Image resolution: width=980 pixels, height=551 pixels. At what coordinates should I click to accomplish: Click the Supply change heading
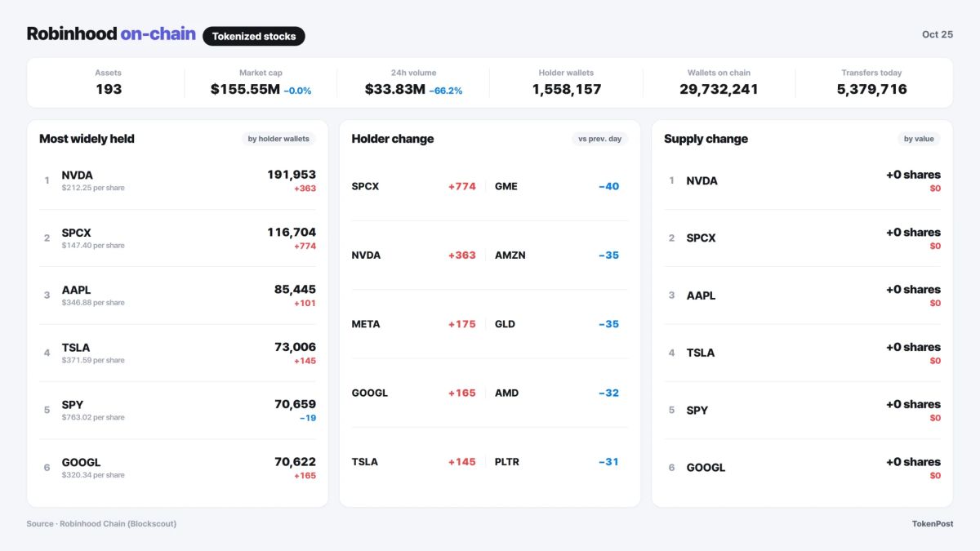pos(706,139)
